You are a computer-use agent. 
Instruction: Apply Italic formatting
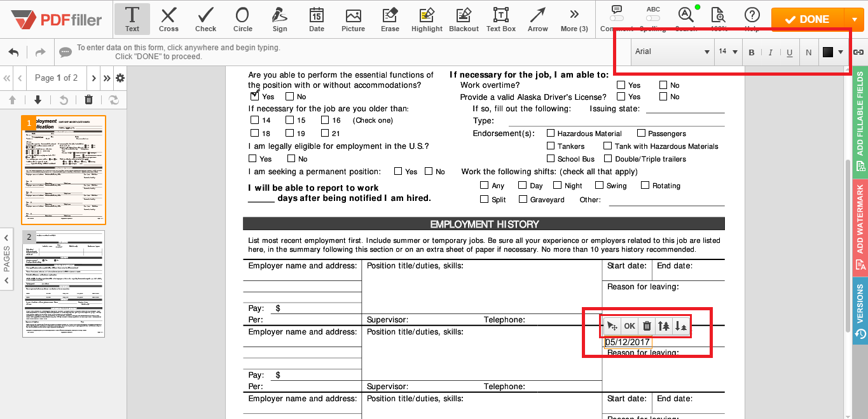(x=770, y=52)
